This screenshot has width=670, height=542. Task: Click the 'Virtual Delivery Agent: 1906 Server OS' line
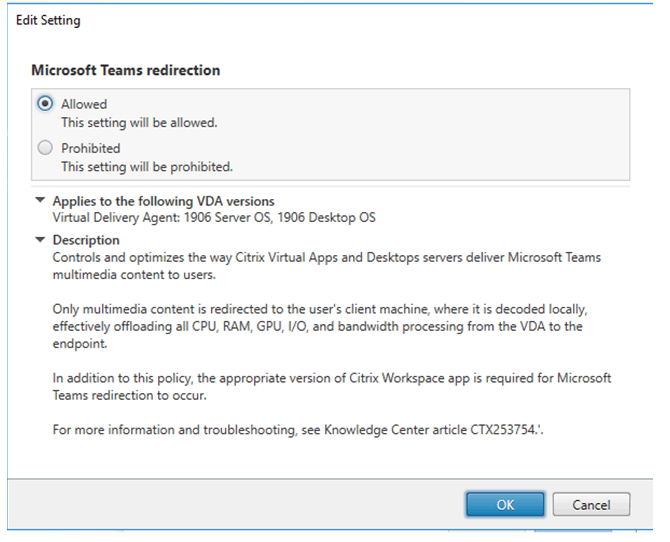tap(214, 218)
